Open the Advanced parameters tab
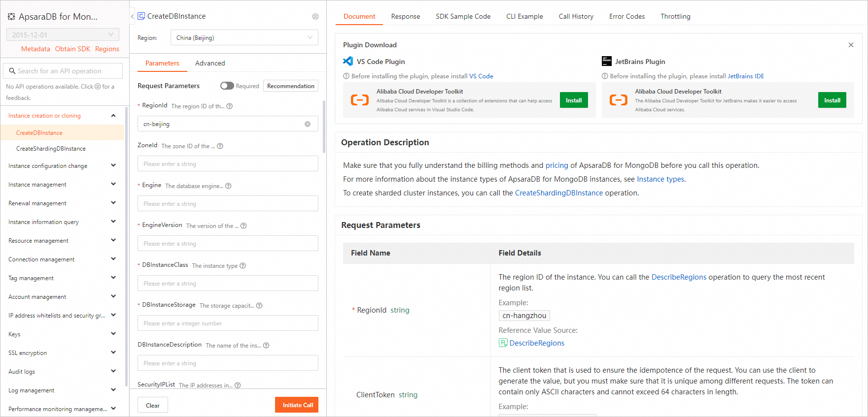The image size is (868, 417). (210, 63)
